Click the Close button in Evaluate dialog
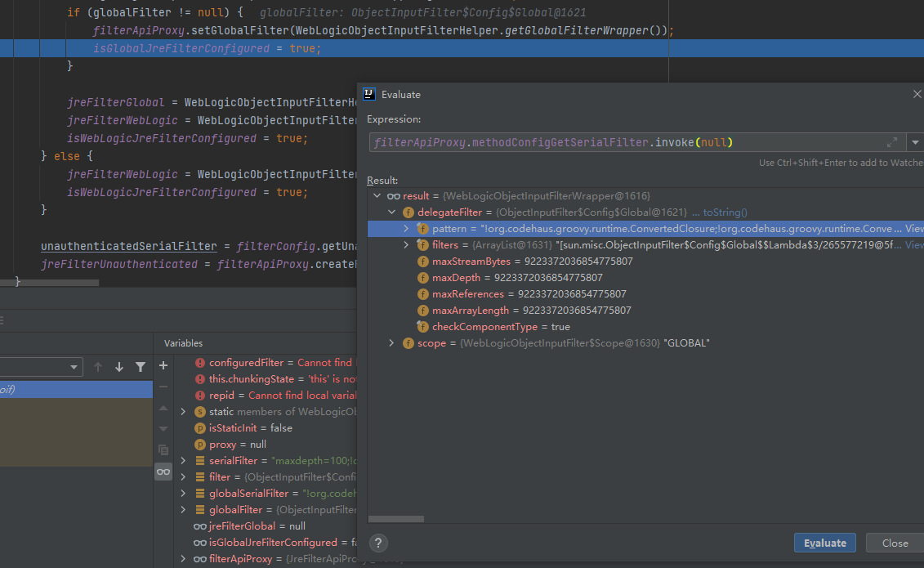This screenshot has height=568, width=924. click(x=895, y=543)
